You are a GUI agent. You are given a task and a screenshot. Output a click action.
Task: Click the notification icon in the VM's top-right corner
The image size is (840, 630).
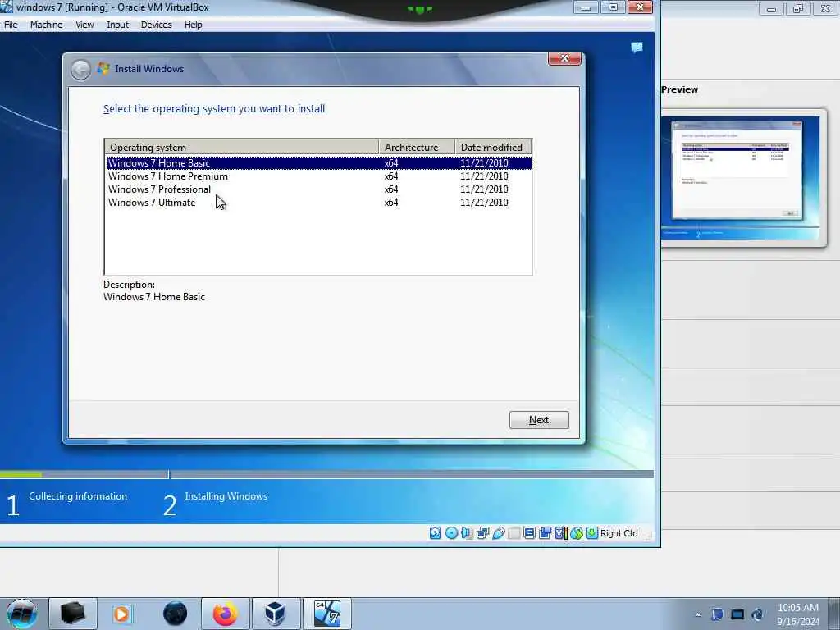(x=637, y=48)
